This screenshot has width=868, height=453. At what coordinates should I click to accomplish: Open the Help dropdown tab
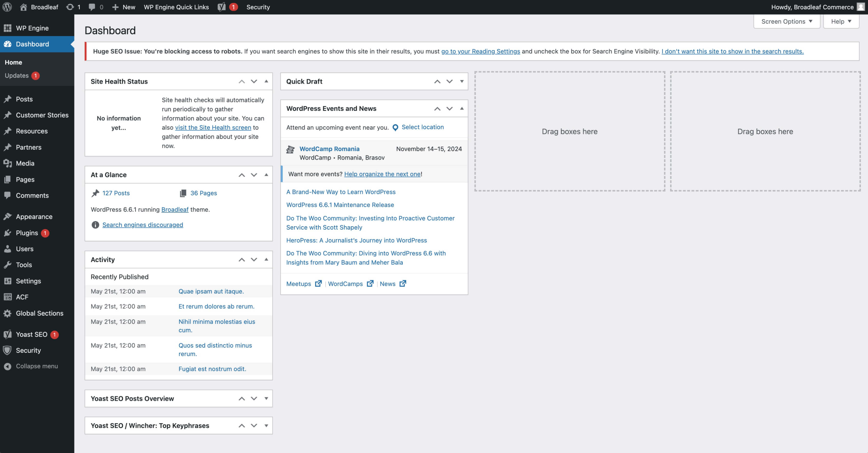[841, 21]
